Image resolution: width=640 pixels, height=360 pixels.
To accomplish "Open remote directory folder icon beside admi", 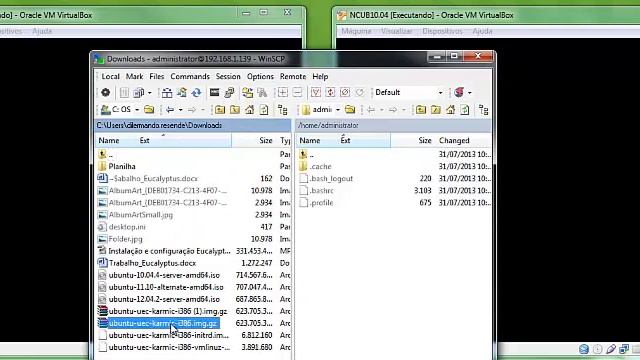I will [350, 109].
